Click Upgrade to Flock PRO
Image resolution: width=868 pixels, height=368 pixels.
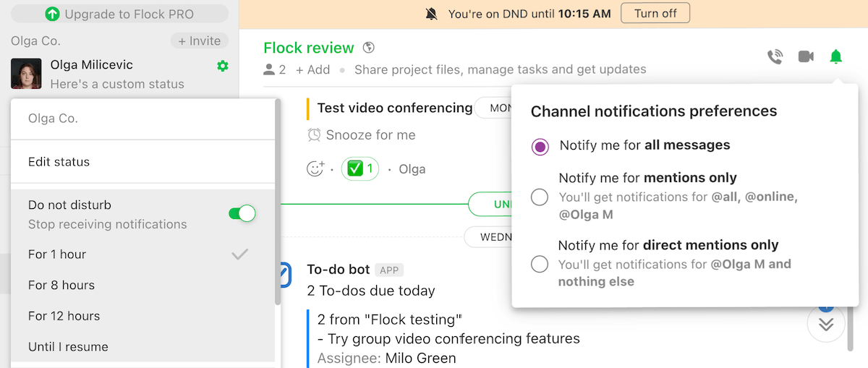pyautogui.click(x=119, y=14)
